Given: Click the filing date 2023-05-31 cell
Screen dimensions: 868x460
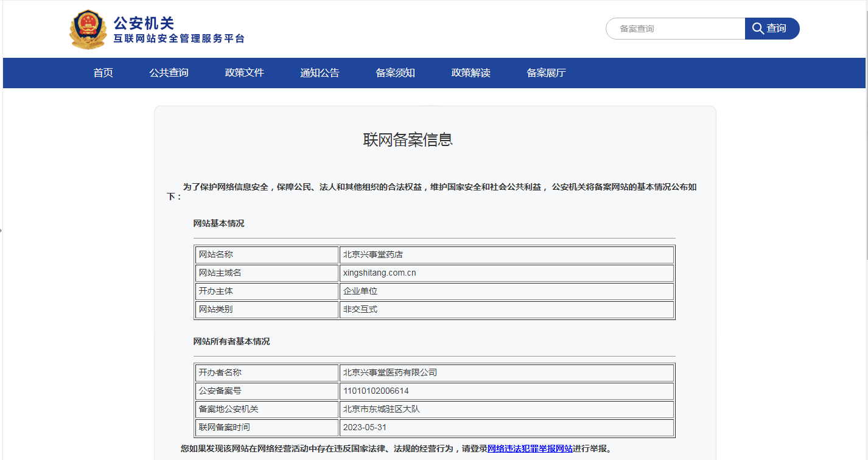Looking at the screenshot, I should (x=365, y=427).
